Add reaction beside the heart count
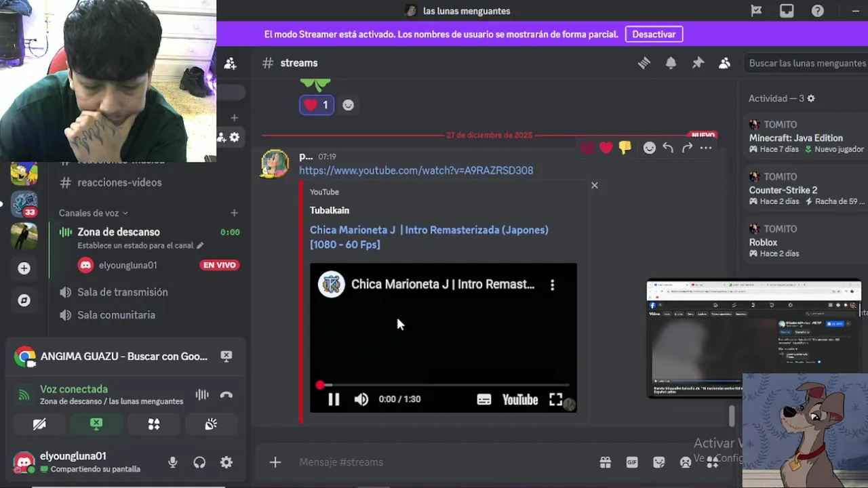The image size is (868, 488). click(x=348, y=105)
